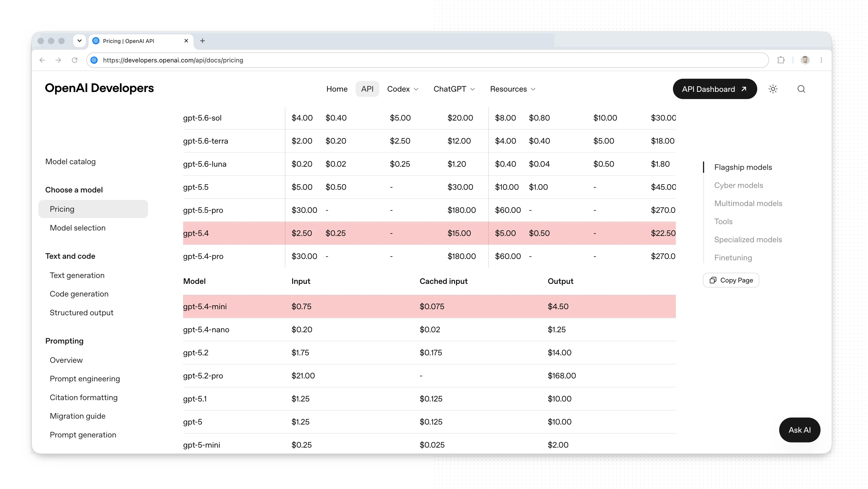Jump to Multimodal models section
868x489 pixels.
(x=748, y=204)
